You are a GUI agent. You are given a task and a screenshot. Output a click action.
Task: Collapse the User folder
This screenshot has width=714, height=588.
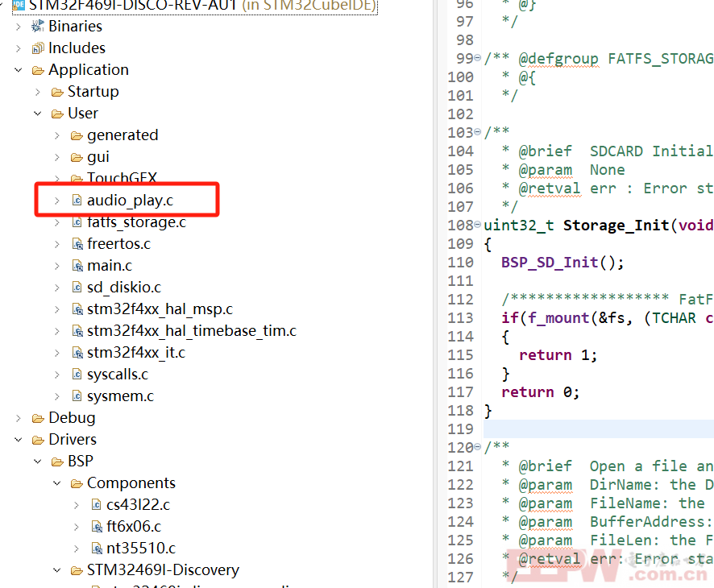click(38, 114)
